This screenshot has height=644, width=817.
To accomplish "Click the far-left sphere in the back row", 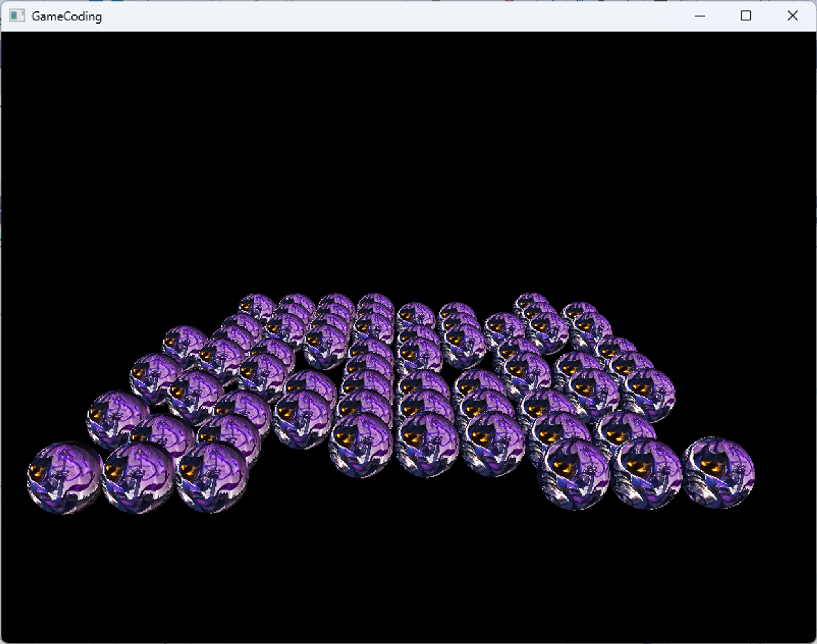I will (257, 305).
